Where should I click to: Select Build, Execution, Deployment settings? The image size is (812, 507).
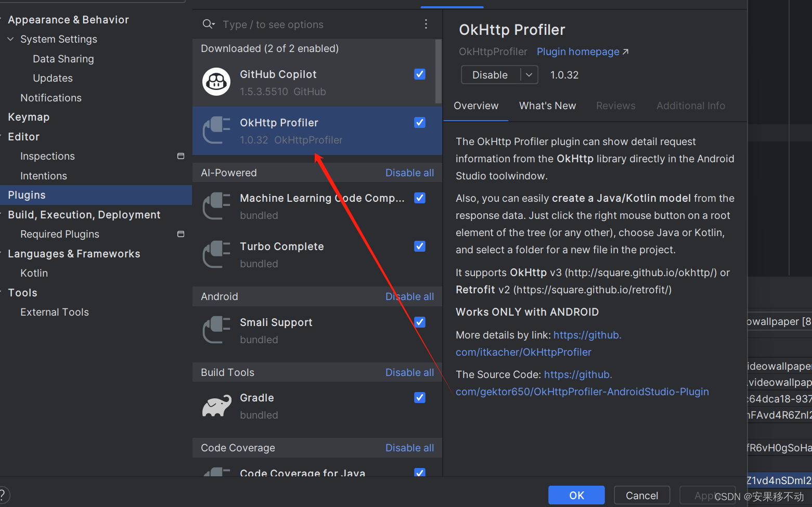tap(84, 215)
